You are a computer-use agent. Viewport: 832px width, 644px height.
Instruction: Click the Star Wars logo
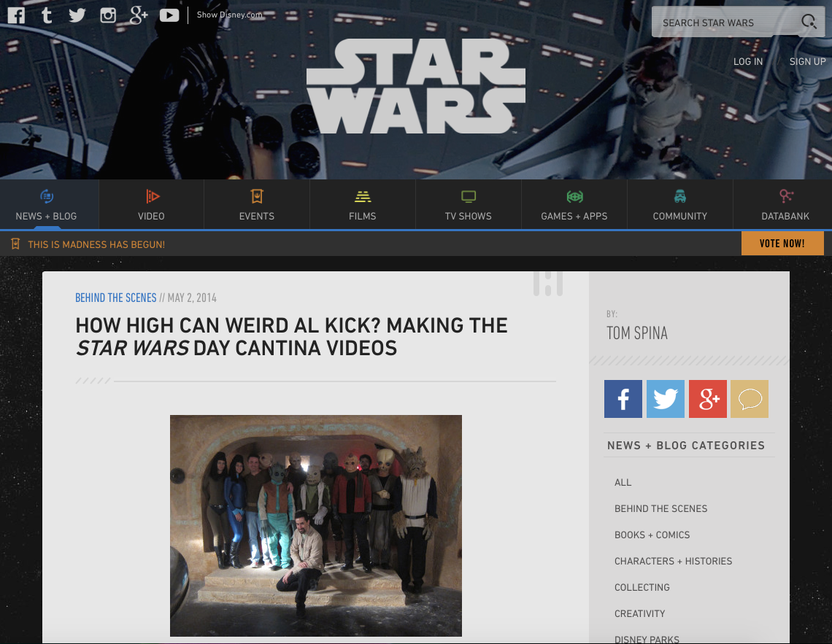click(416, 86)
